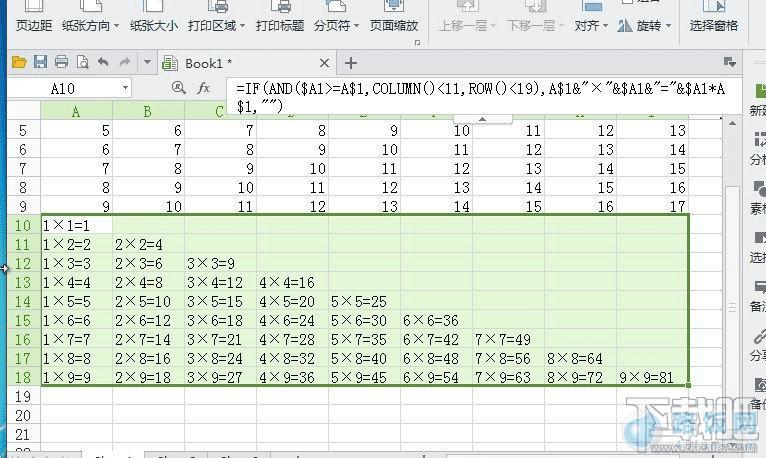Screen dimensions: 766x458
Task: Undo the last action
Action: (103, 62)
